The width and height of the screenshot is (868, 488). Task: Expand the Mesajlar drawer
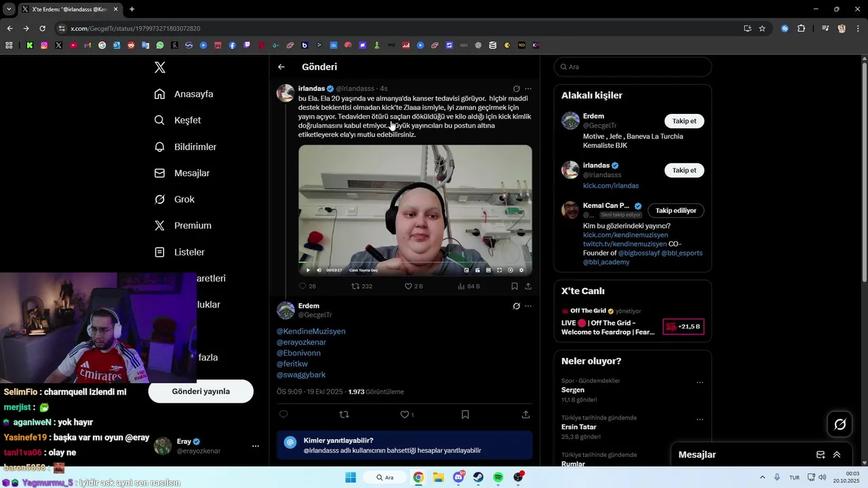click(x=837, y=455)
